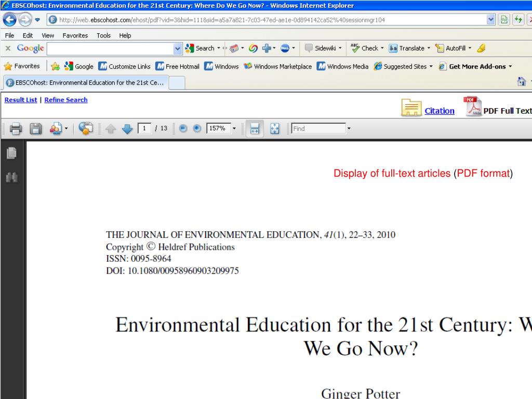Screen dimensions: 532x399
Task: Print the PDF with printer icon
Action: [x=16, y=129]
